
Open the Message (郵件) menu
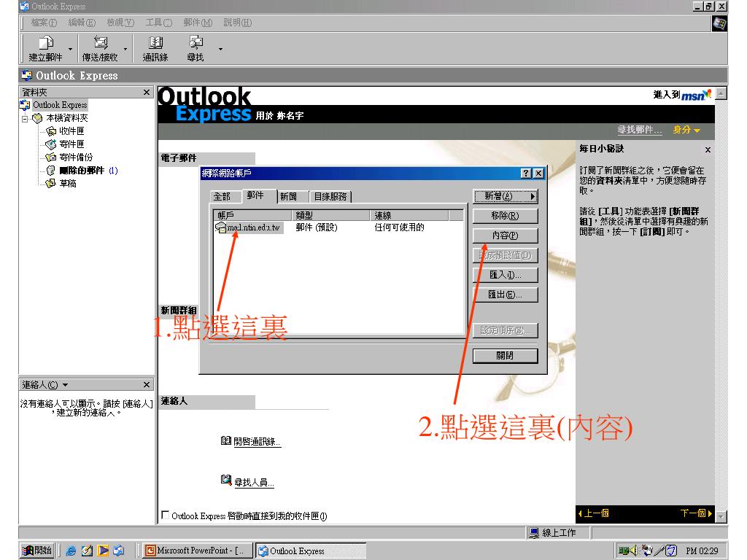click(x=197, y=23)
